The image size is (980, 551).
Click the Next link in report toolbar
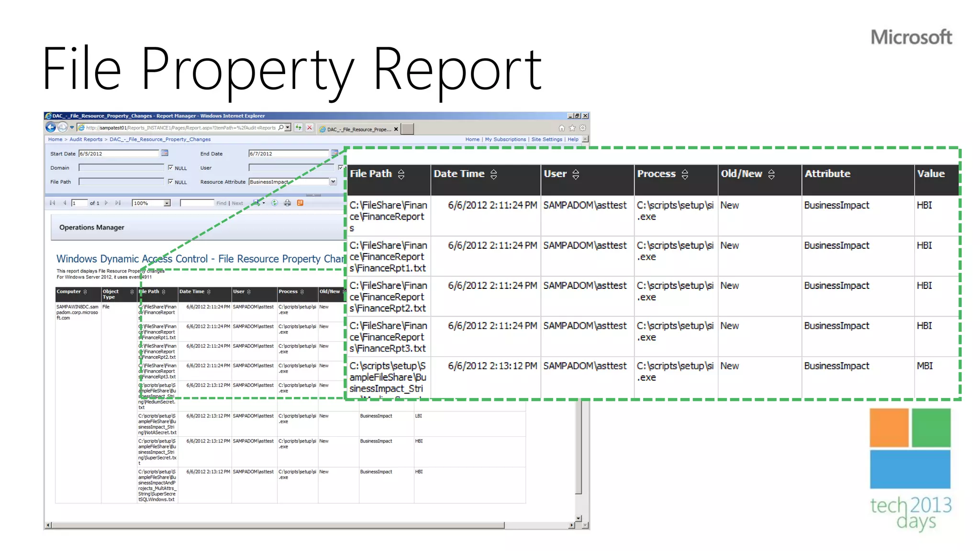[237, 203]
